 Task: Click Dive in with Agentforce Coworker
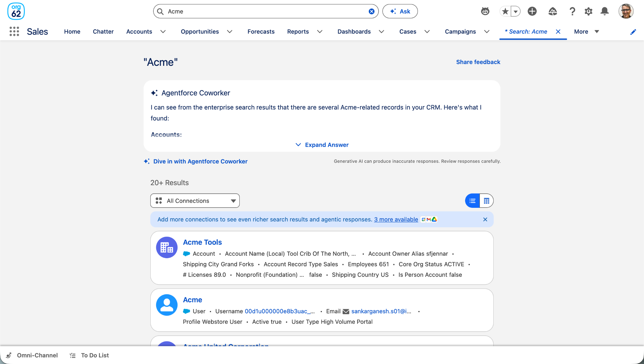click(200, 161)
